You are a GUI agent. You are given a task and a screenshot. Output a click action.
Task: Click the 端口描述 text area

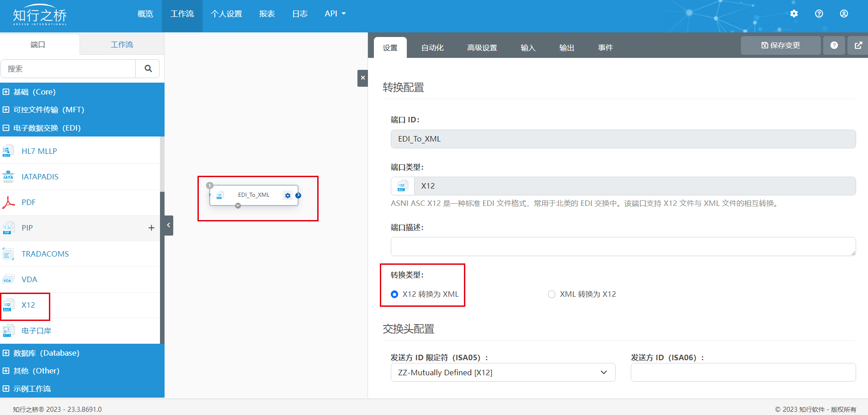coord(623,247)
